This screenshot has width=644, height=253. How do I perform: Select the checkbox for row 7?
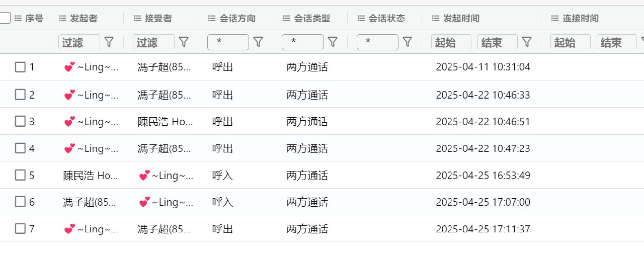pos(20,229)
